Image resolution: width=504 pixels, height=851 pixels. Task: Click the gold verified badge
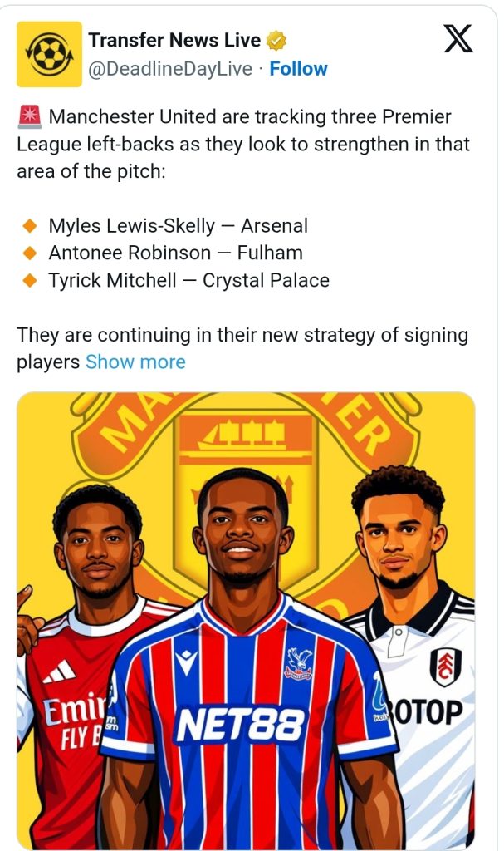pyautogui.click(x=276, y=40)
